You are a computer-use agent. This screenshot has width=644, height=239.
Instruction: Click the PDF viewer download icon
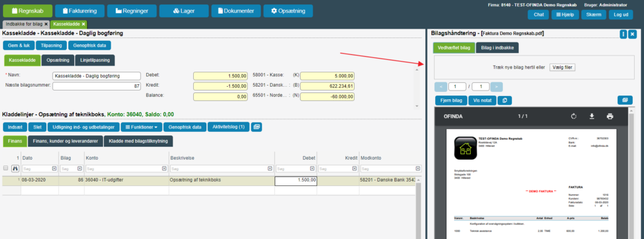point(592,117)
